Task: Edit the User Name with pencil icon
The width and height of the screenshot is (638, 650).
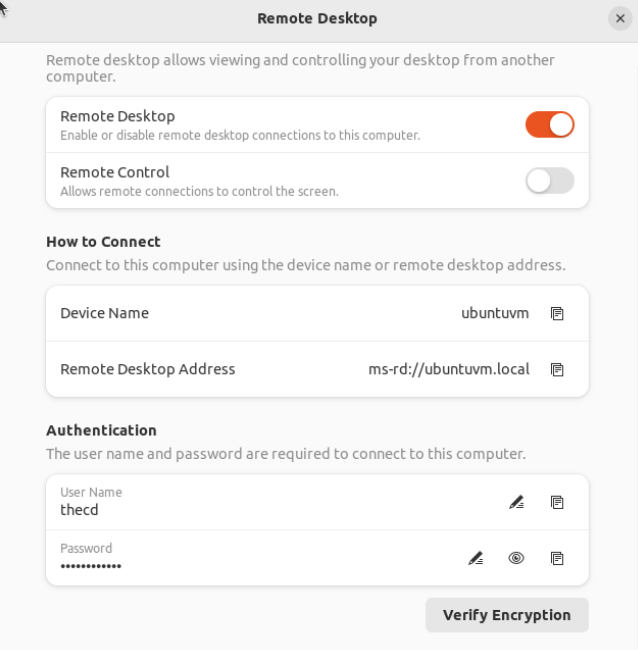Action: (x=517, y=502)
